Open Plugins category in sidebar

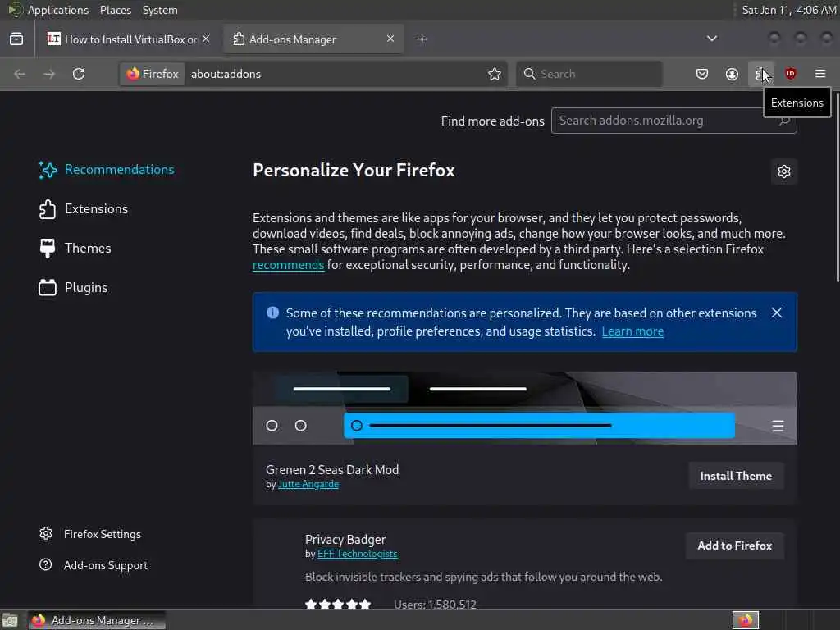[74, 288]
